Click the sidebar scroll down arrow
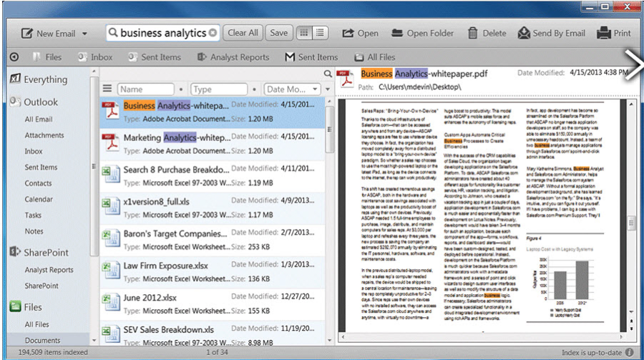Screen dimensions: 644x360 tap(94, 340)
